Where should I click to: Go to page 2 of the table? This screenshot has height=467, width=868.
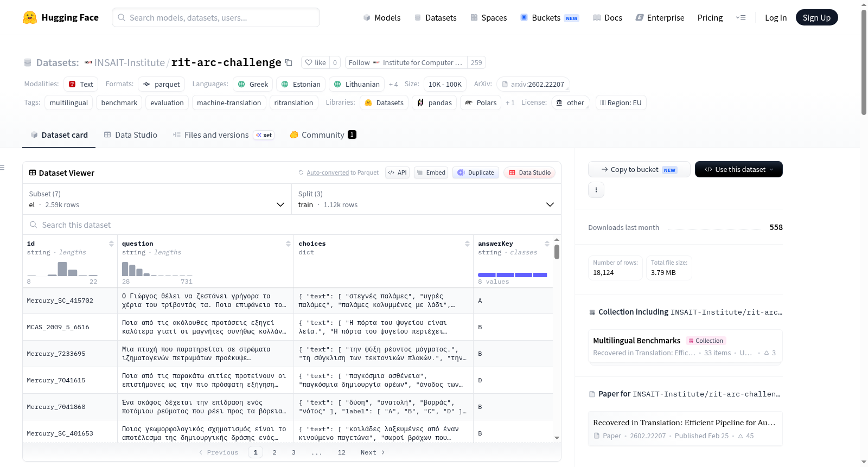coord(275,452)
